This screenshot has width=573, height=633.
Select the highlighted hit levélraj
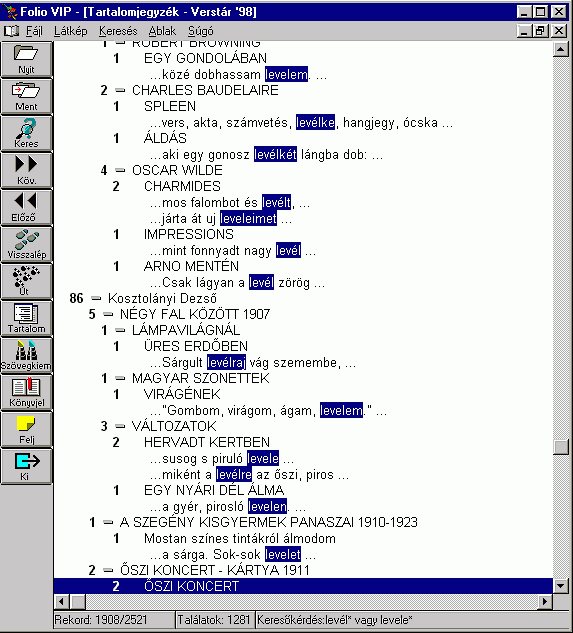point(226,363)
